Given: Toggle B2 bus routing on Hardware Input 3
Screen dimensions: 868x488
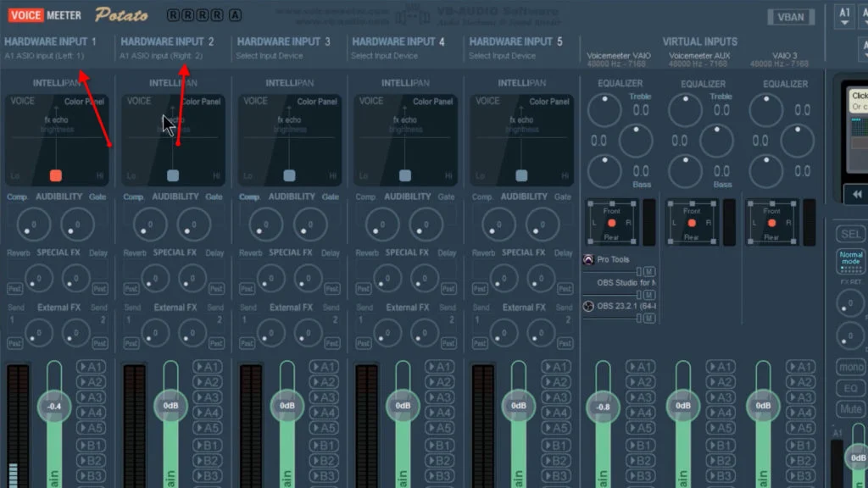Looking at the screenshot, I should [x=323, y=461].
